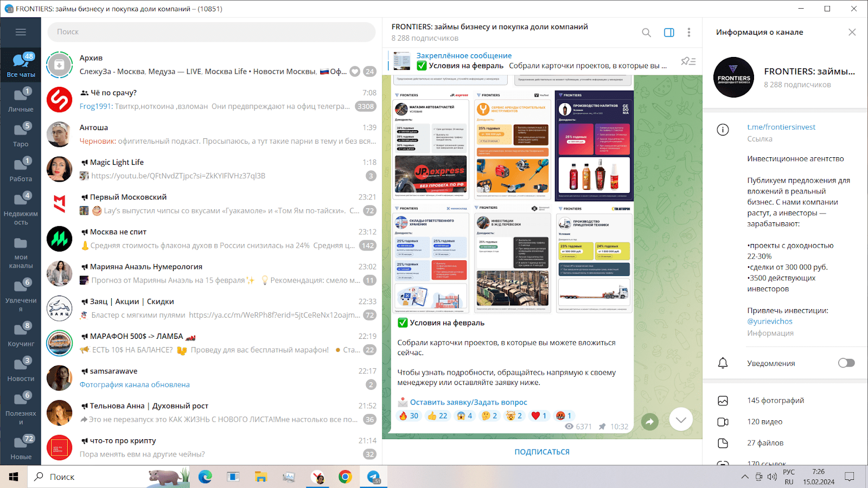Select the 'Недвижимость' folder tab
The image size is (868, 488).
tap(21, 209)
